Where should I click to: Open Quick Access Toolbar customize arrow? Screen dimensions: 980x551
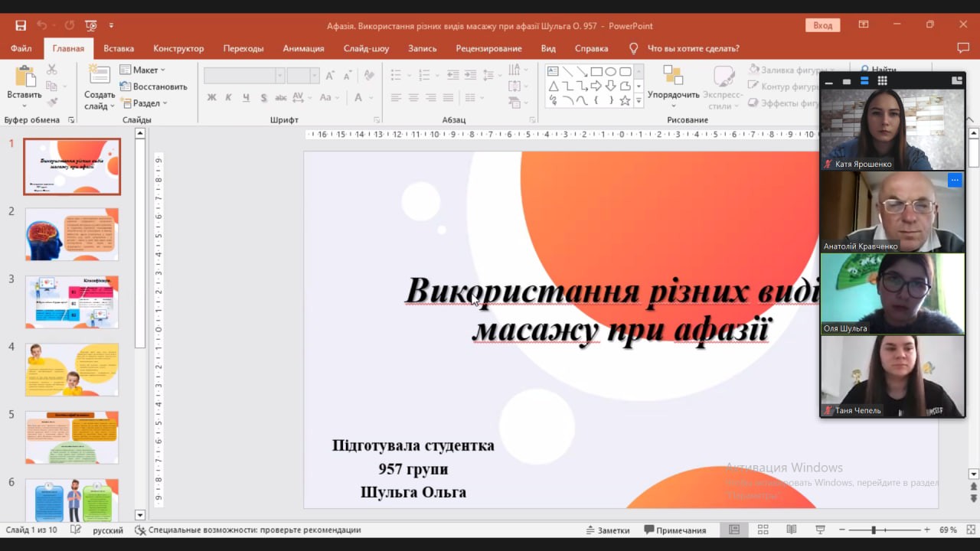click(x=112, y=25)
